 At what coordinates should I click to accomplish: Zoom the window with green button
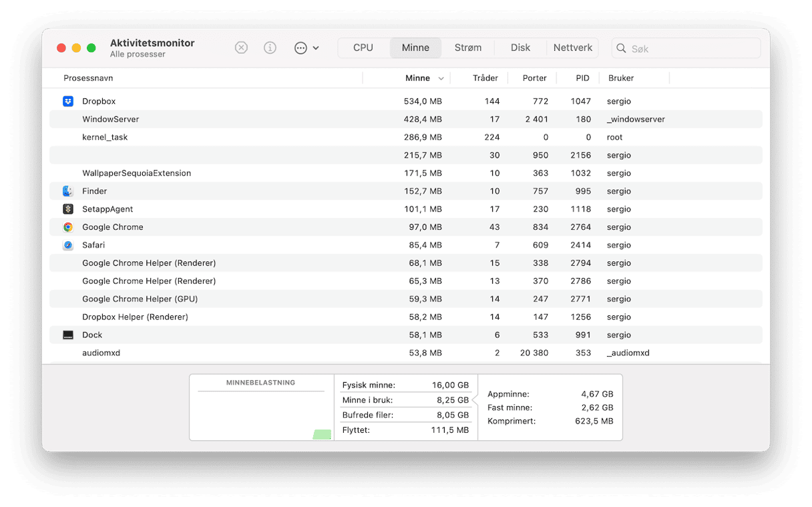pos(91,48)
